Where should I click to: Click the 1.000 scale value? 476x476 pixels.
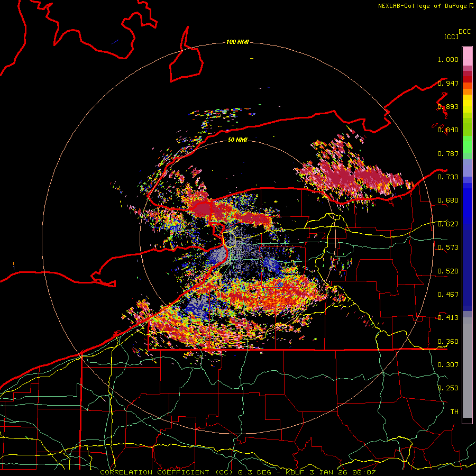(448, 59)
